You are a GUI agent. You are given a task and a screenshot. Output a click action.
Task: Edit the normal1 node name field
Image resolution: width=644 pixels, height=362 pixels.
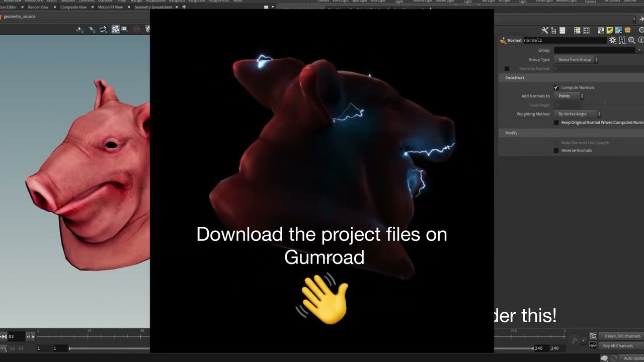click(x=565, y=40)
